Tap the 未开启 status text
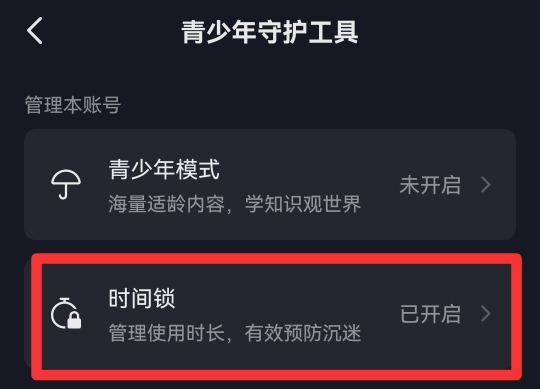This screenshot has width=540, height=389. [x=430, y=185]
